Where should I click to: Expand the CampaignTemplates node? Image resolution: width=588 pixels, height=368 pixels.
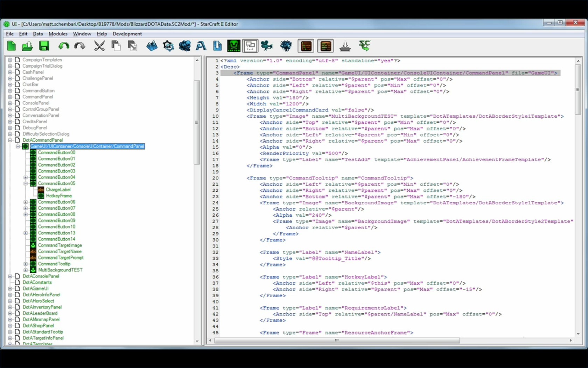(10, 60)
